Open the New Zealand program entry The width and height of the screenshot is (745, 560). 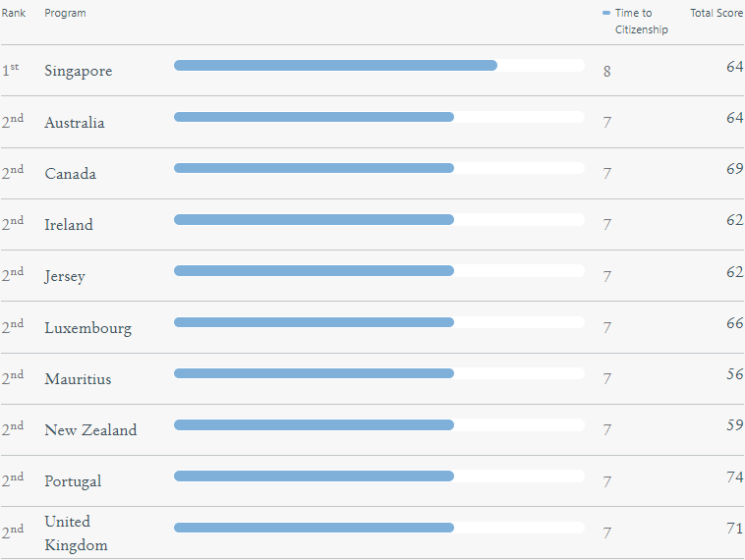90,429
